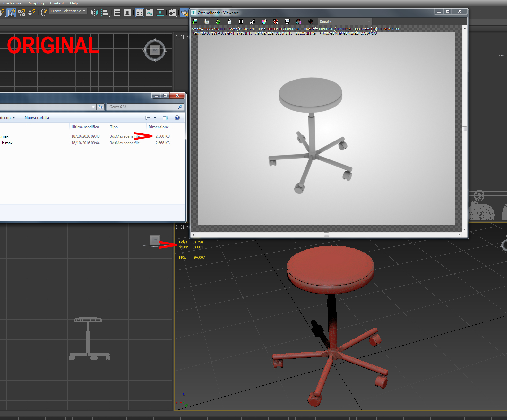
Task: Select the Octane white balance picker
Action: click(x=264, y=21)
